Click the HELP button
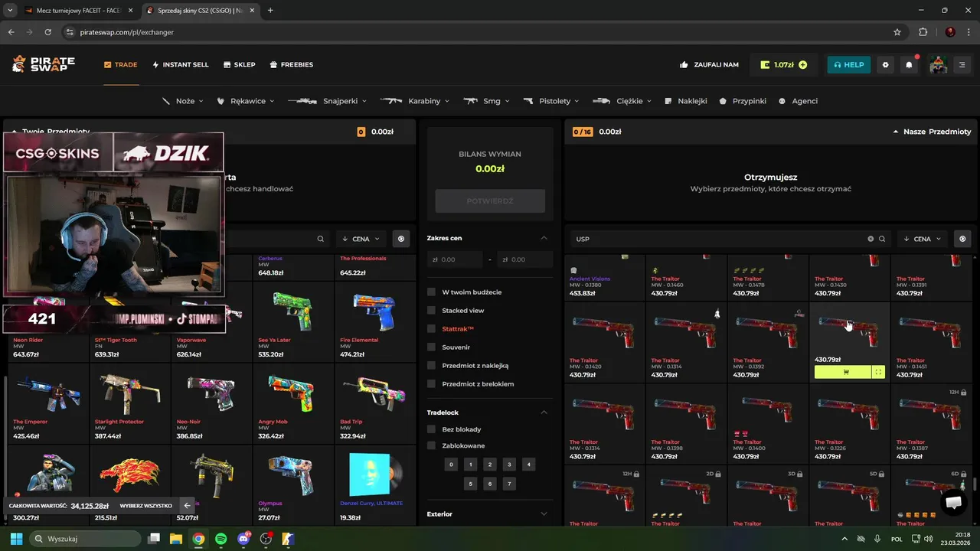 pyautogui.click(x=848, y=65)
